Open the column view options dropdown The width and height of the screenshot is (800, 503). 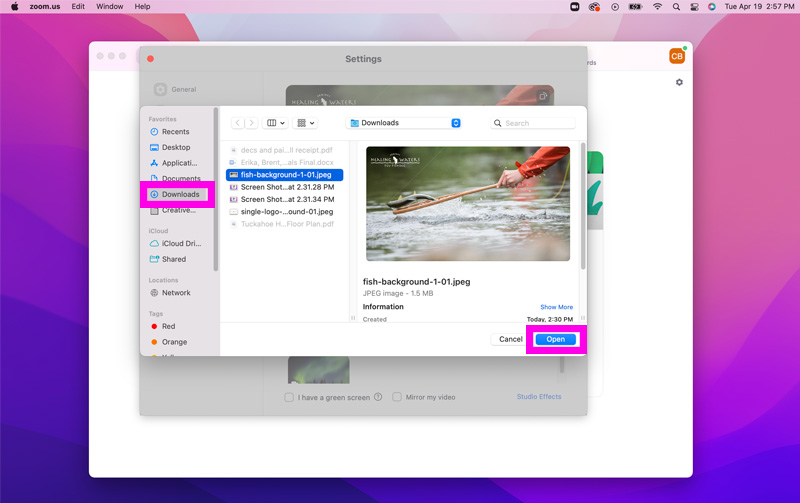(276, 123)
